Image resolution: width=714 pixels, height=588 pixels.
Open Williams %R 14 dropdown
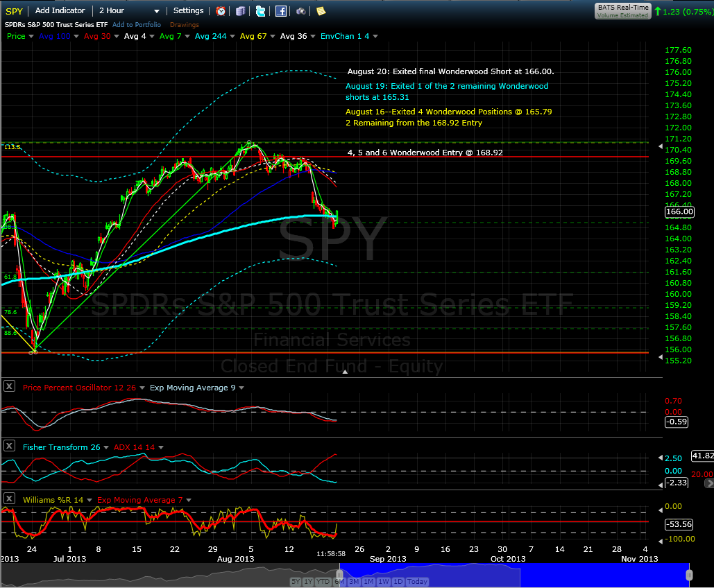tap(90, 500)
